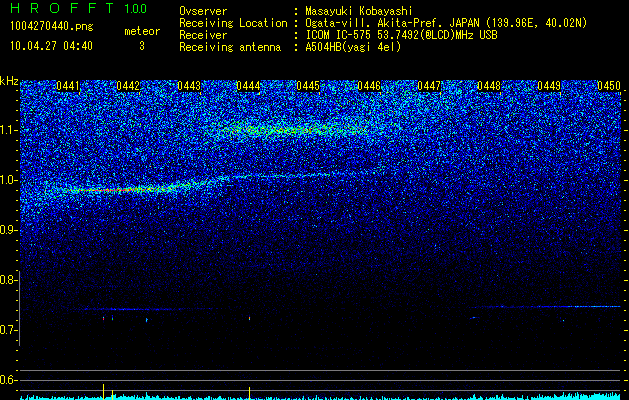Click the 1.1 kHz axis label
Viewport: 629px width, 400px height.
[8, 130]
